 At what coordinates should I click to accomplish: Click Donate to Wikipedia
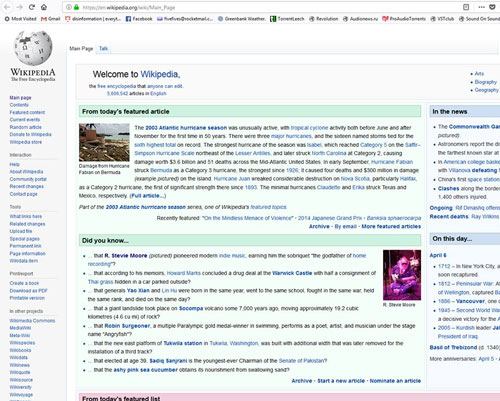(x=30, y=134)
